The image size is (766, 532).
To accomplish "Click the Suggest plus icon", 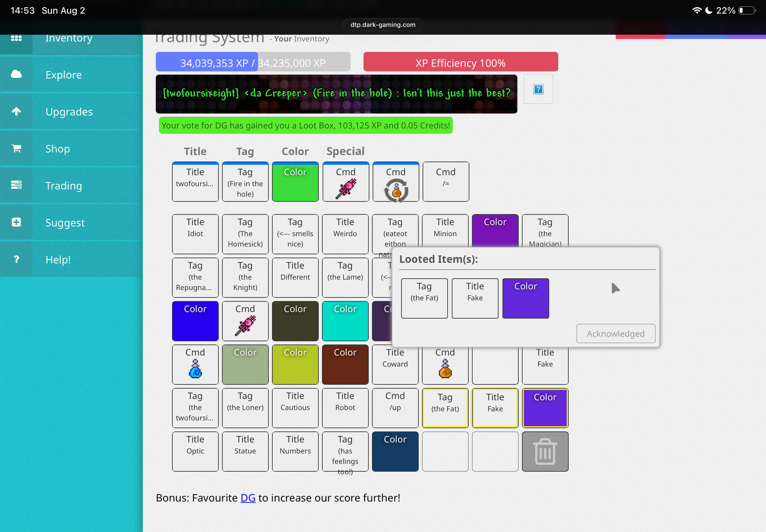I will tap(16, 223).
